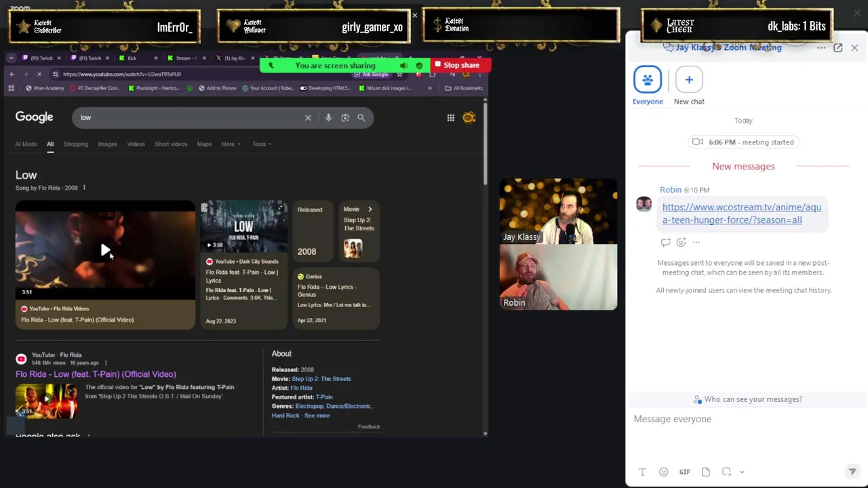This screenshot has width=868, height=488.
Task: Open the All Bookmarks folder
Action: [x=465, y=88]
